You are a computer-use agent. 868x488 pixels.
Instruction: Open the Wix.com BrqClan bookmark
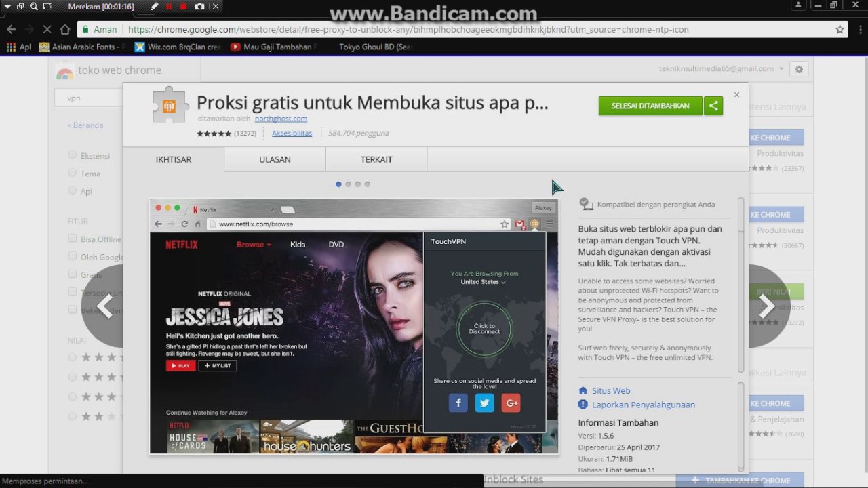(x=178, y=47)
